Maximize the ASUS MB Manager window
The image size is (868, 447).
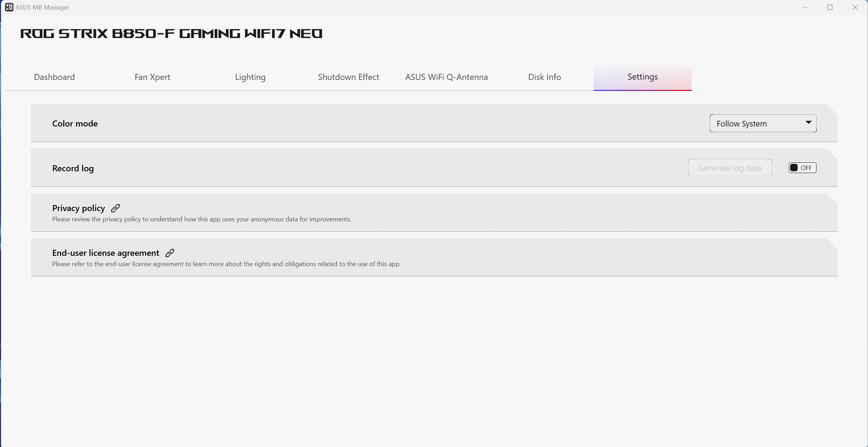[830, 7]
